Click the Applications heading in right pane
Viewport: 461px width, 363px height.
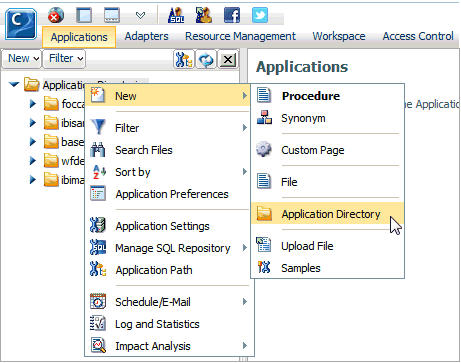[x=302, y=67]
